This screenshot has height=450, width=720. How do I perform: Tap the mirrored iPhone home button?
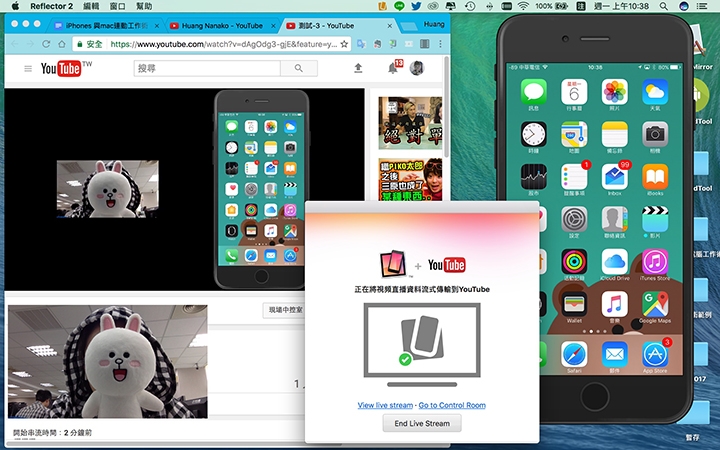595,395
